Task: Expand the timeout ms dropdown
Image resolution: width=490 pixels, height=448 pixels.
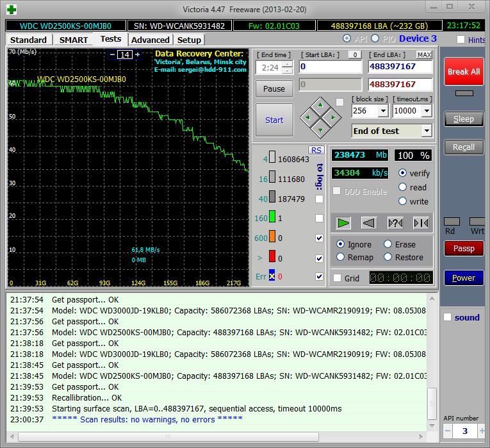Action: (x=427, y=111)
